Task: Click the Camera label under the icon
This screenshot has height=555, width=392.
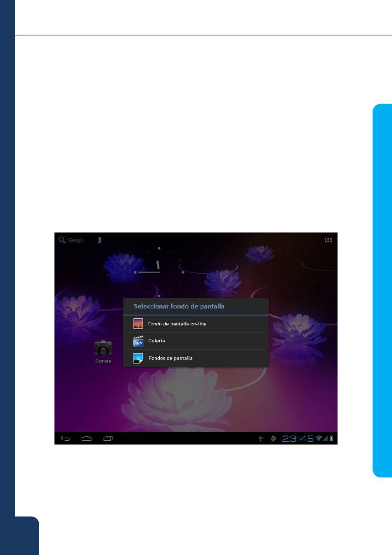Action: coord(103,361)
